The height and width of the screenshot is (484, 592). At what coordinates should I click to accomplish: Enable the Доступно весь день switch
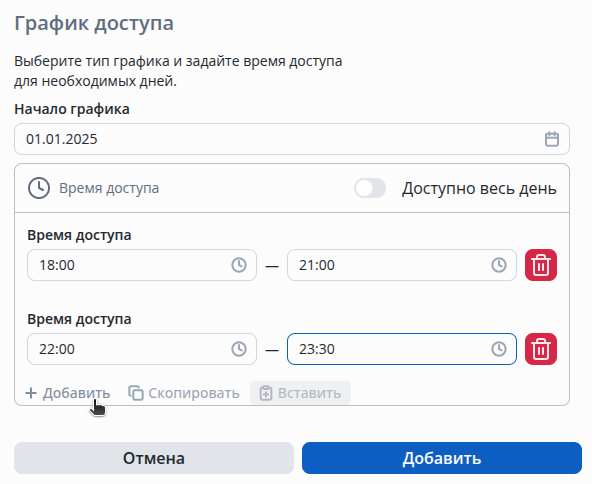point(370,188)
